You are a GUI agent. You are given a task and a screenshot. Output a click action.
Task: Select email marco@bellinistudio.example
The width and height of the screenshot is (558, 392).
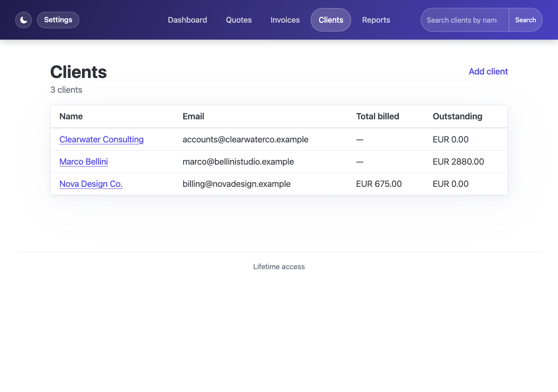point(238,162)
